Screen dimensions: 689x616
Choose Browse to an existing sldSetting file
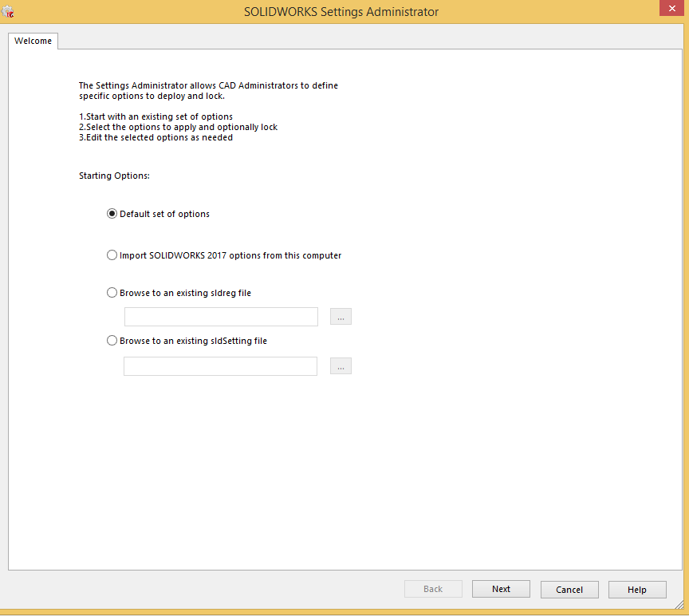[112, 341]
